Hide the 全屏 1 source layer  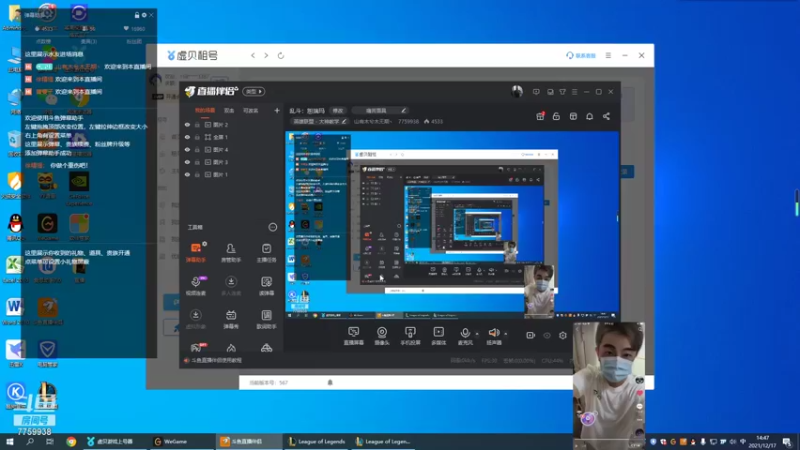pyautogui.click(x=187, y=137)
